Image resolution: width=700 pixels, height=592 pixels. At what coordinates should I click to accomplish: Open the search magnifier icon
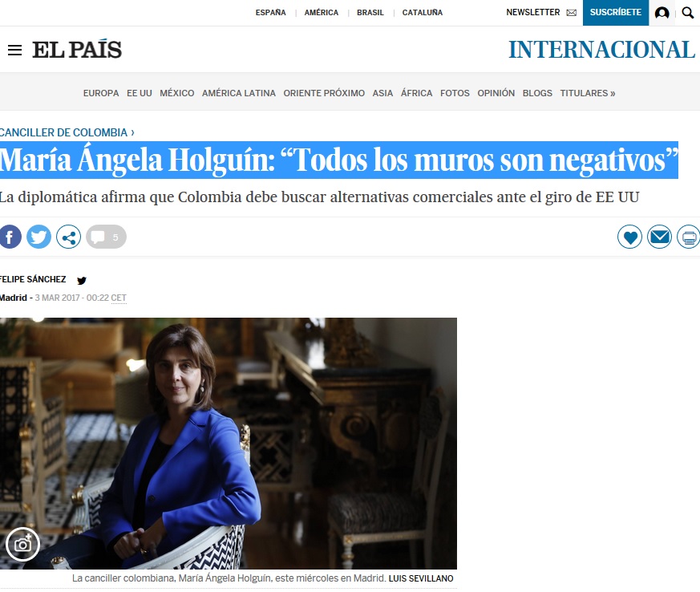[x=688, y=13]
